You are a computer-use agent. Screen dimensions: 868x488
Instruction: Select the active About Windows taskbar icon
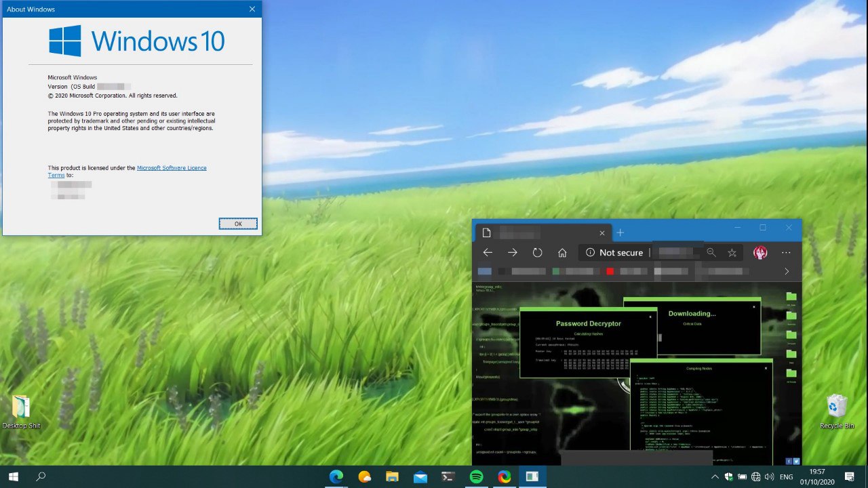click(x=532, y=477)
